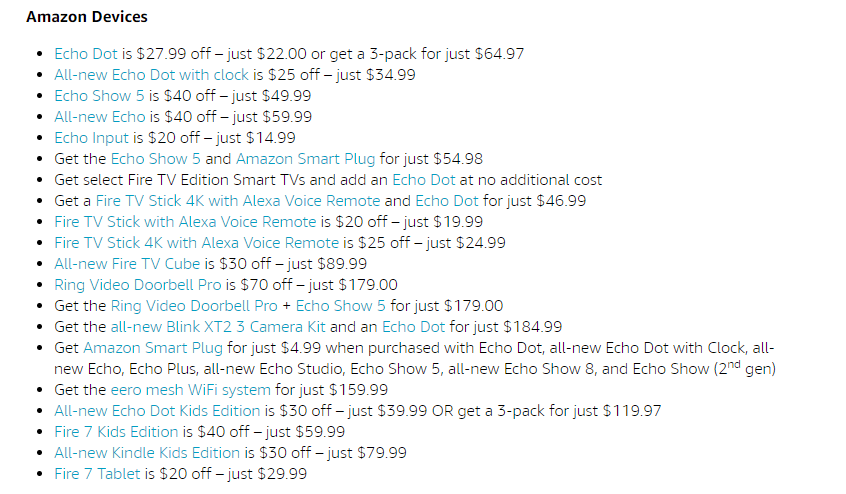Open Echo Dot link in Fire TV Edition line

[424, 180]
